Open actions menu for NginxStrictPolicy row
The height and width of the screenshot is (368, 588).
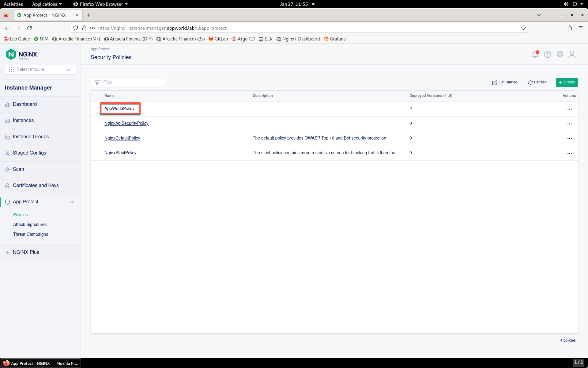coord(569,153)
